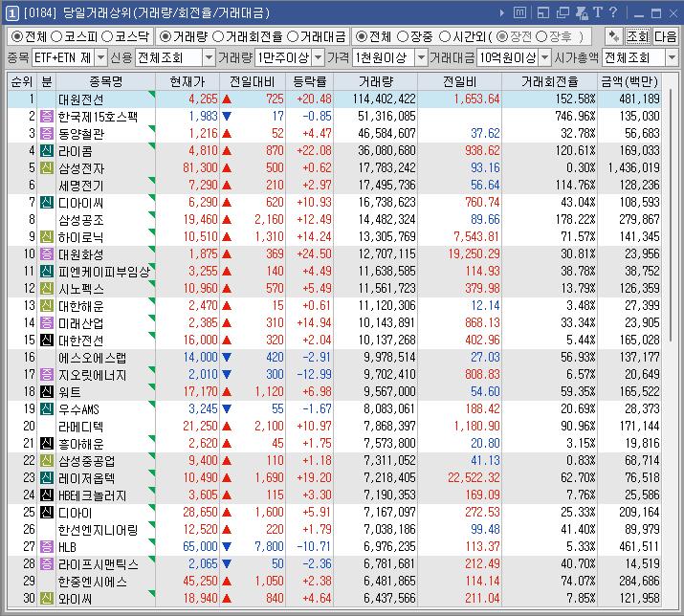The width and height of the screenshot is (684, 616).
Task: Click the window number 1 icon in title bar
Action: click(12, 13)
